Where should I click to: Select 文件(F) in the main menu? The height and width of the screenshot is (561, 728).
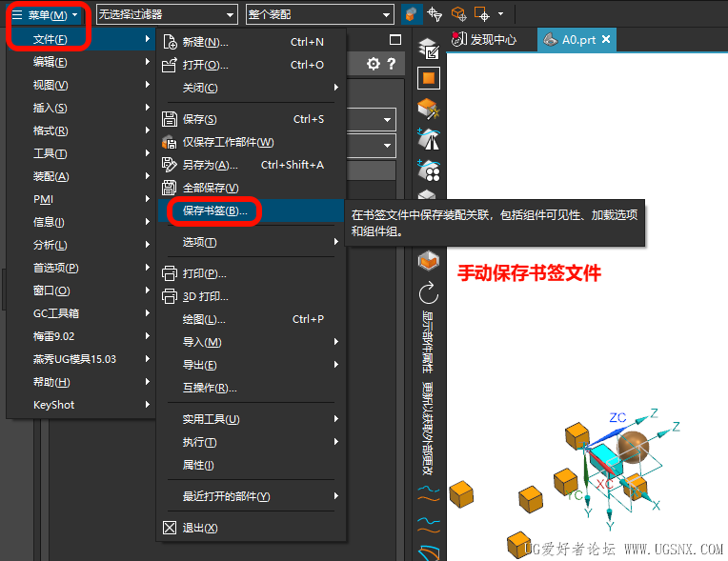coord(81,39)
